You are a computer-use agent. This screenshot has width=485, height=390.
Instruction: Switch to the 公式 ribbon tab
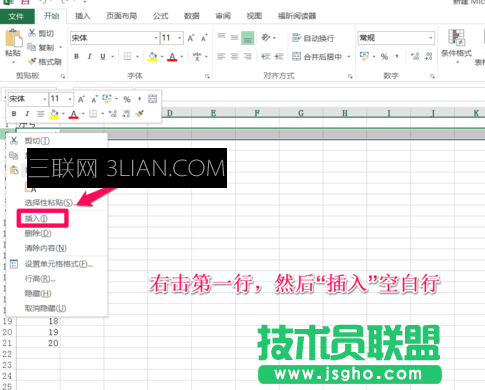[x=161, y=16]
